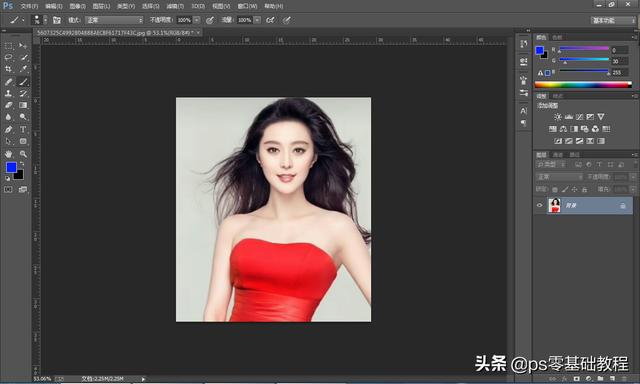Select the Rectangular Marquee tool

[x=9, y=46]
